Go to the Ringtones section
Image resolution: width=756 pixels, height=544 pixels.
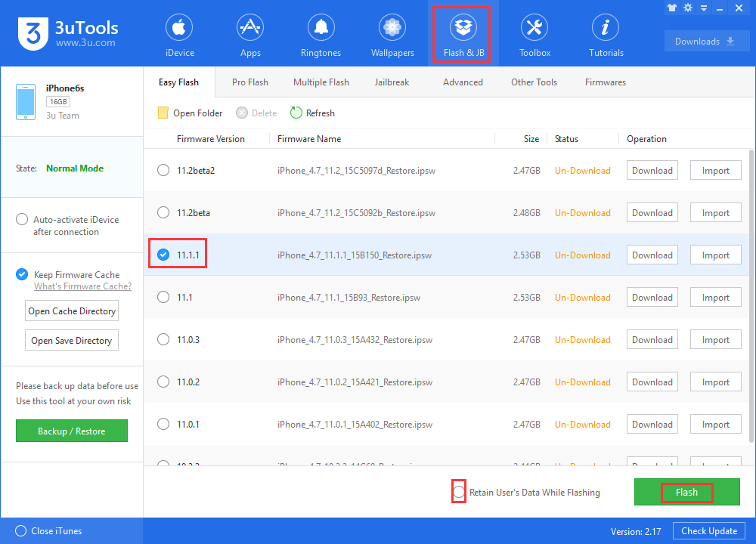click(x=321, y=36)
